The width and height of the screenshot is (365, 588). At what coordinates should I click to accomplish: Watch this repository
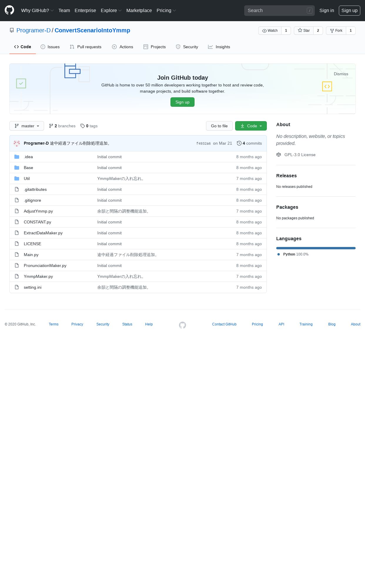pos(270,31)
